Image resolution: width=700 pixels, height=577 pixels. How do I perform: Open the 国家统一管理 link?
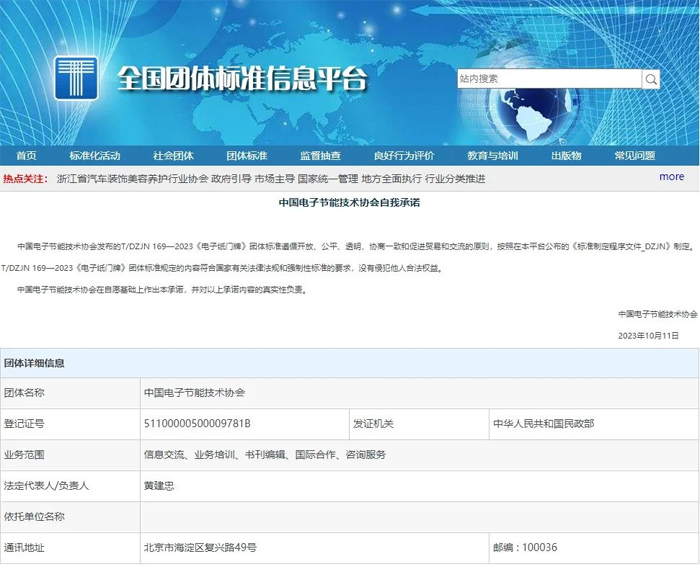pos(328,178)
